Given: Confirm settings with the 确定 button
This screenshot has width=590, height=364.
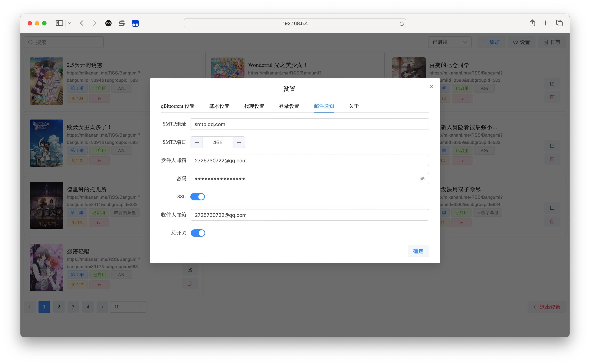Looking at the screenshot, I should click(418, 251).
